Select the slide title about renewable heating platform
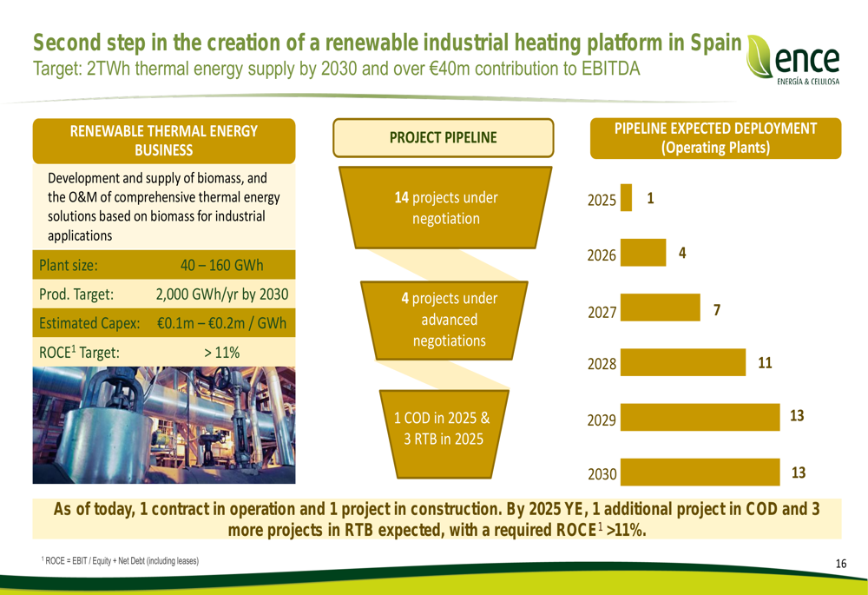The image size is (868, 595). [387, 43]
